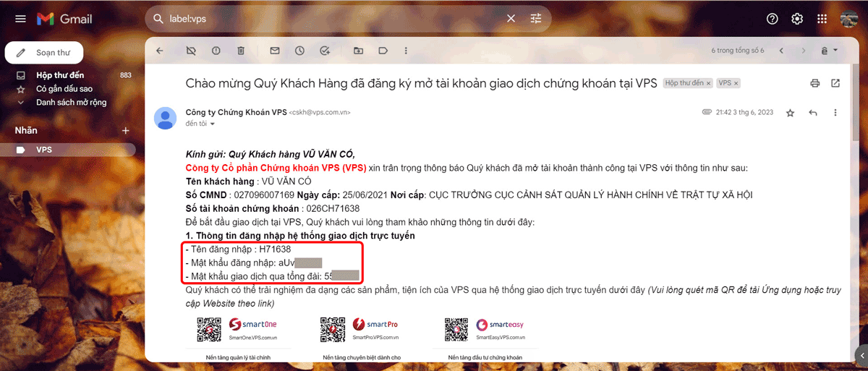Star the VPS welcome email

coord(790,113)
